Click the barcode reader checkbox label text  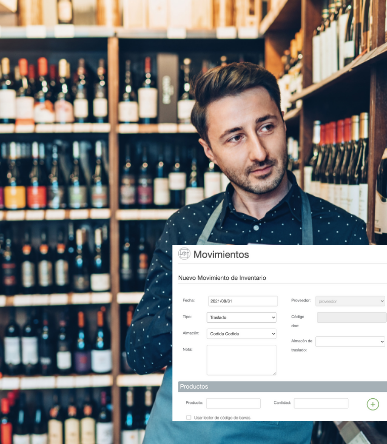point(222,418)
